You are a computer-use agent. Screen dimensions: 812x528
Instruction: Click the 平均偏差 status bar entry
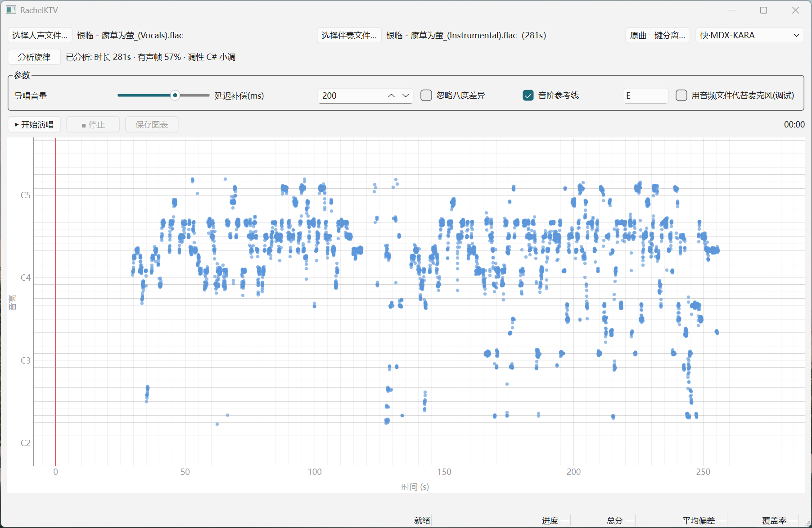click(704, 520)
